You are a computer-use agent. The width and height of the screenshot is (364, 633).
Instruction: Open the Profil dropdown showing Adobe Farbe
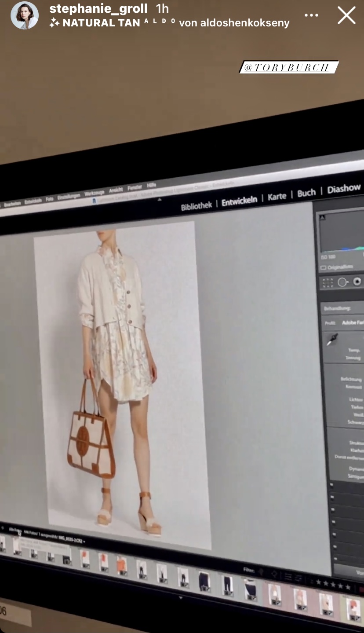[353, 323]
